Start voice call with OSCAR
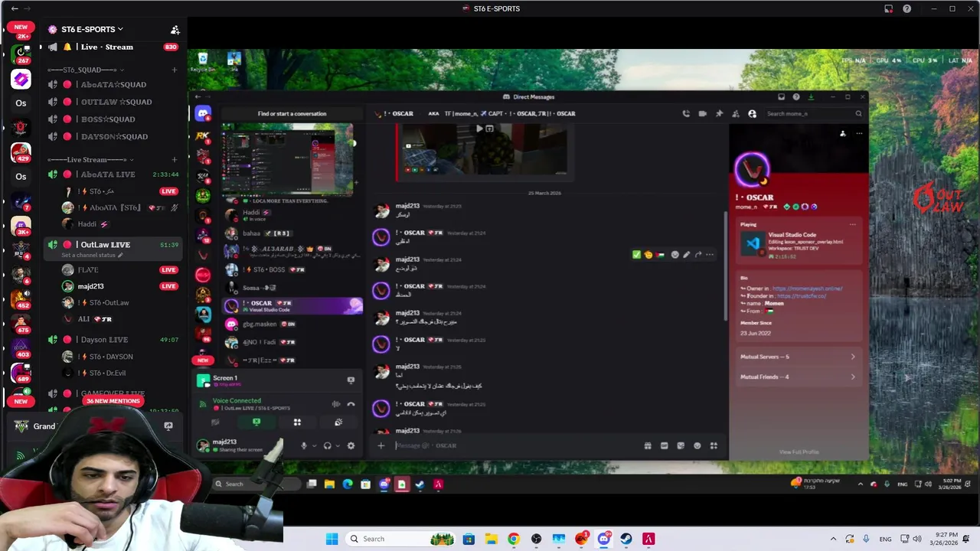 pyautogui.click(x=686, y=113)
